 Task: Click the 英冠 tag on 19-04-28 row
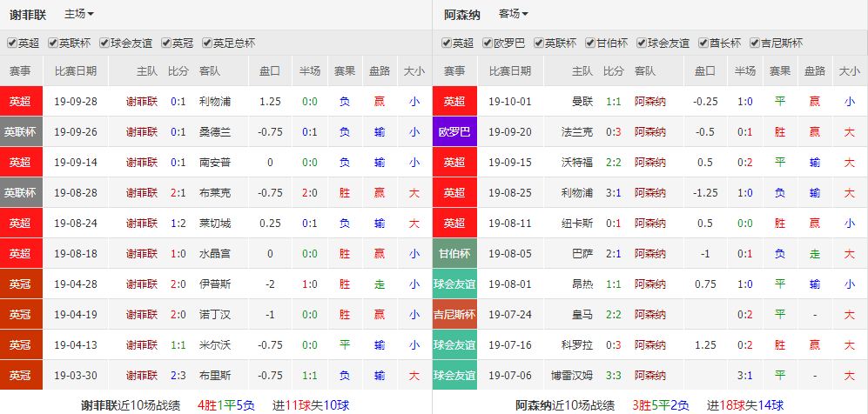point(21,284)
